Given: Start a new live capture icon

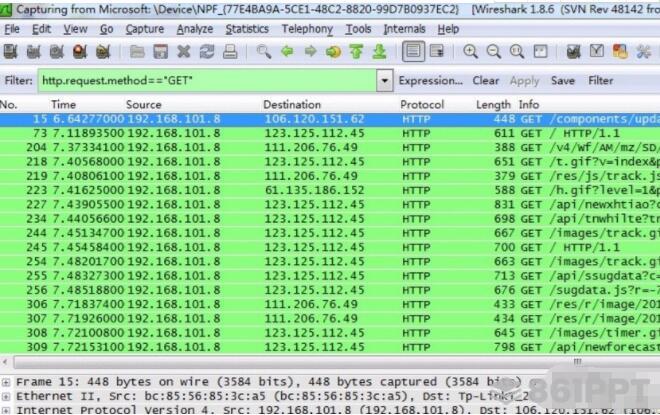Looking at the screenshot, I should click(56, 52).
